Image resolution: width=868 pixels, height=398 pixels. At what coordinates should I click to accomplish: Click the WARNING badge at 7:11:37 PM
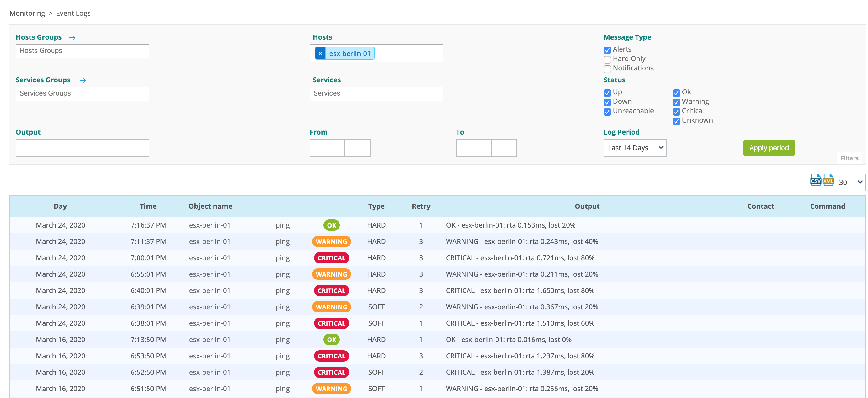pos(331,241)
